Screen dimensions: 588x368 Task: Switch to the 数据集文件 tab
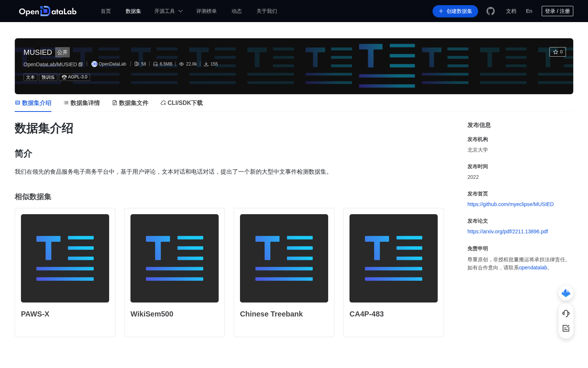point(130,103)
